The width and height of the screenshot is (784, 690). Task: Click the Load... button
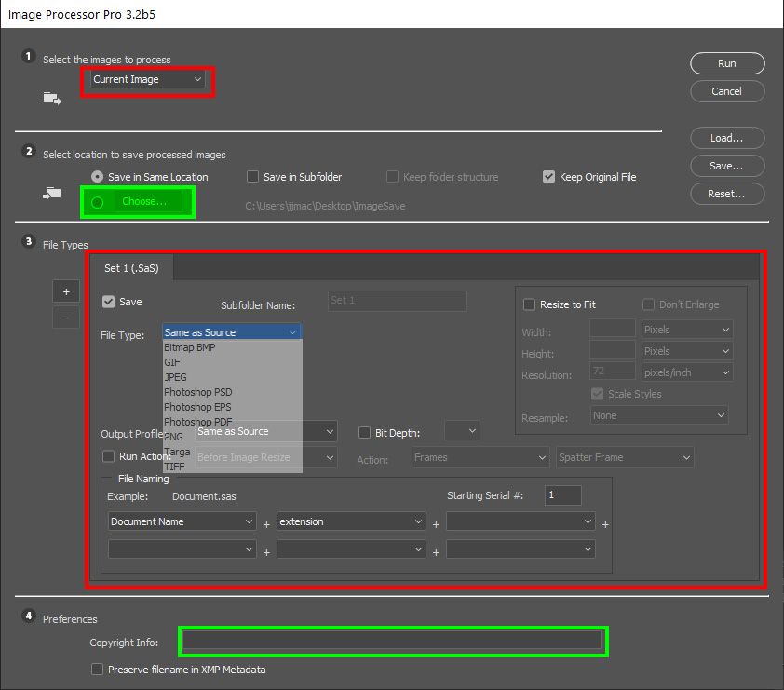pos(727,138)
